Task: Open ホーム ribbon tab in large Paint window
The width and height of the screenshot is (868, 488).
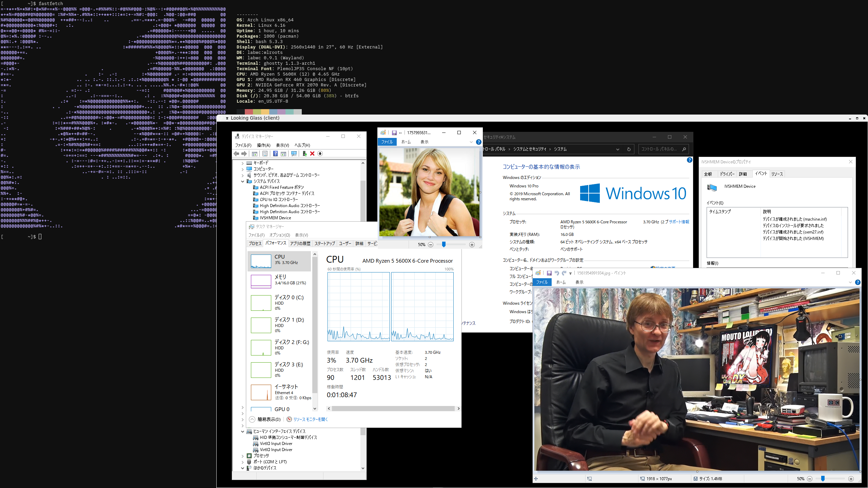Action: pos(561,282)
